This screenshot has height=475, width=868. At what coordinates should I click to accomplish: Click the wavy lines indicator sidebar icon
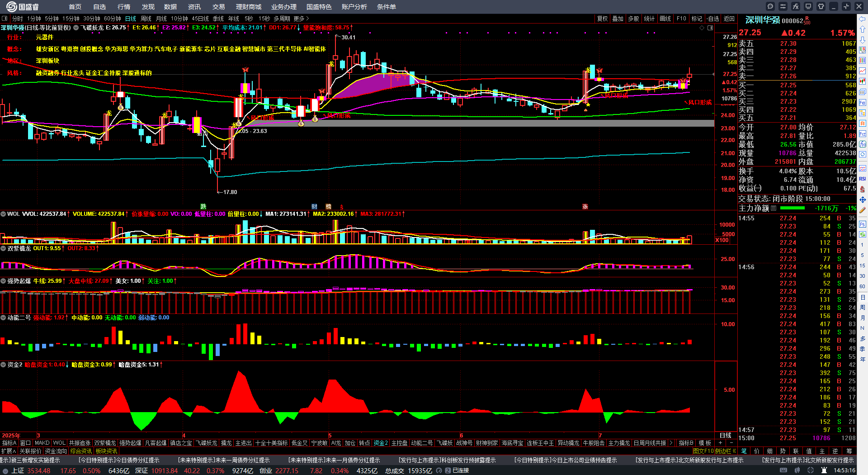[x=863, y=168]
